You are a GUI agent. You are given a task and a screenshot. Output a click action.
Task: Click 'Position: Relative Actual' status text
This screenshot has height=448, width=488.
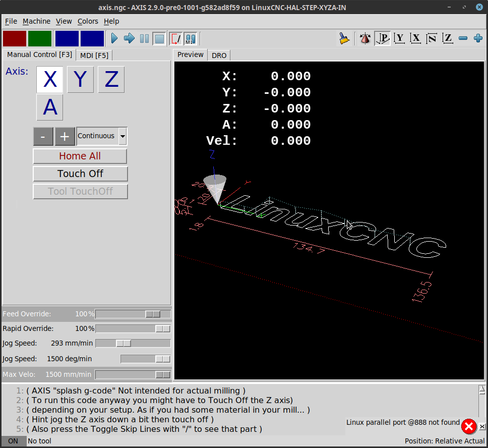tap(445, 441)
